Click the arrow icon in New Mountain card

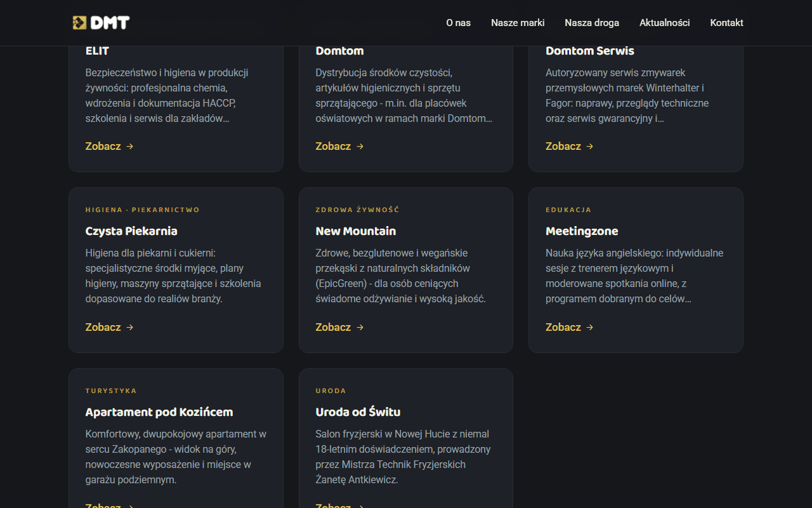(x=360, y=327)
